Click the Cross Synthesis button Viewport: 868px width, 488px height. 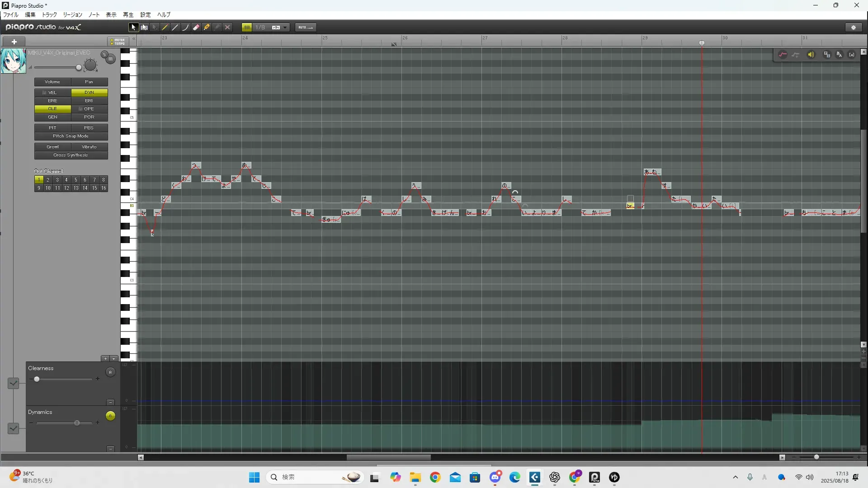click(71, 155)
